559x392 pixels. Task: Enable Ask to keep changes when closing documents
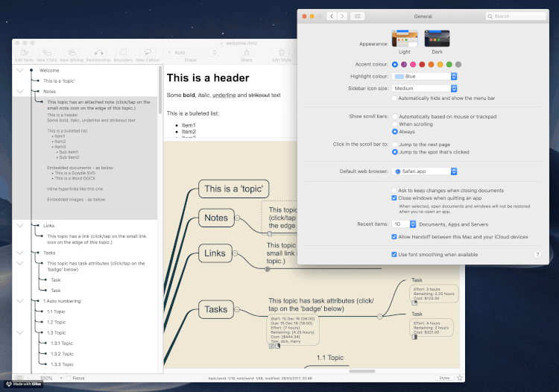point(394,190)
